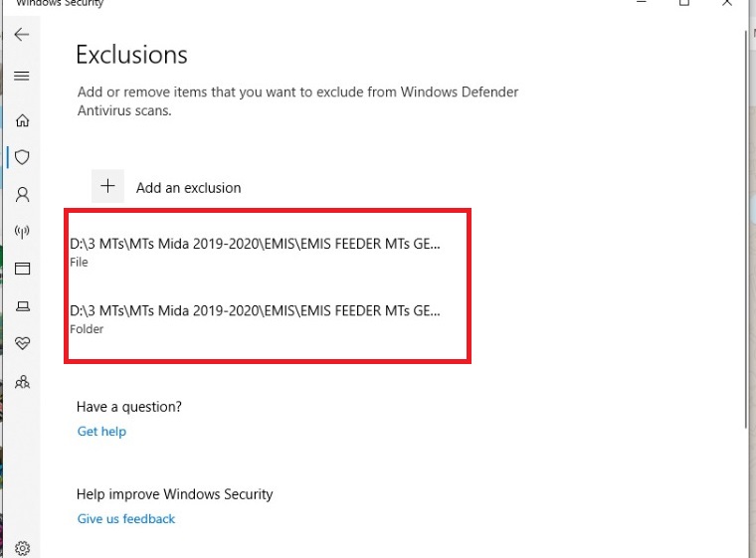Click the back arrow in Windows Security
Screen dimensions: 756x558
click(x=21, y=35)
